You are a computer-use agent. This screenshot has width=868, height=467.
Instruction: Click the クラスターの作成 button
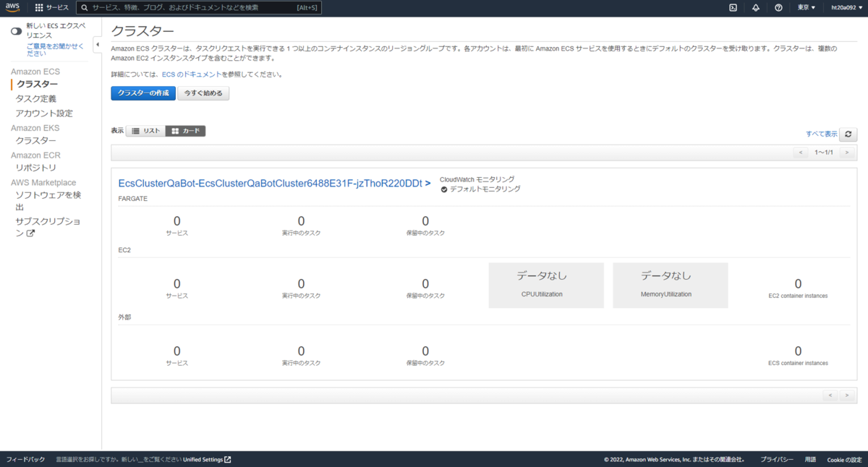coord(143,93)
